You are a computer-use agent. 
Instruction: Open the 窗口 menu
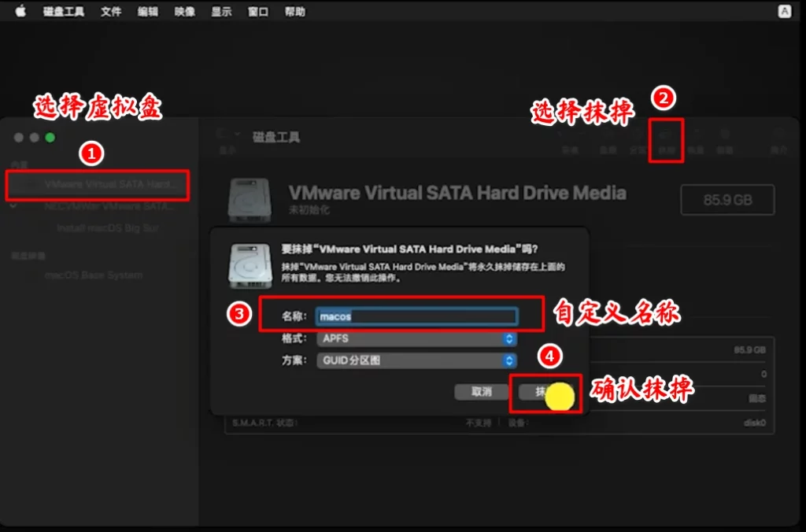[x=258, y=11]
